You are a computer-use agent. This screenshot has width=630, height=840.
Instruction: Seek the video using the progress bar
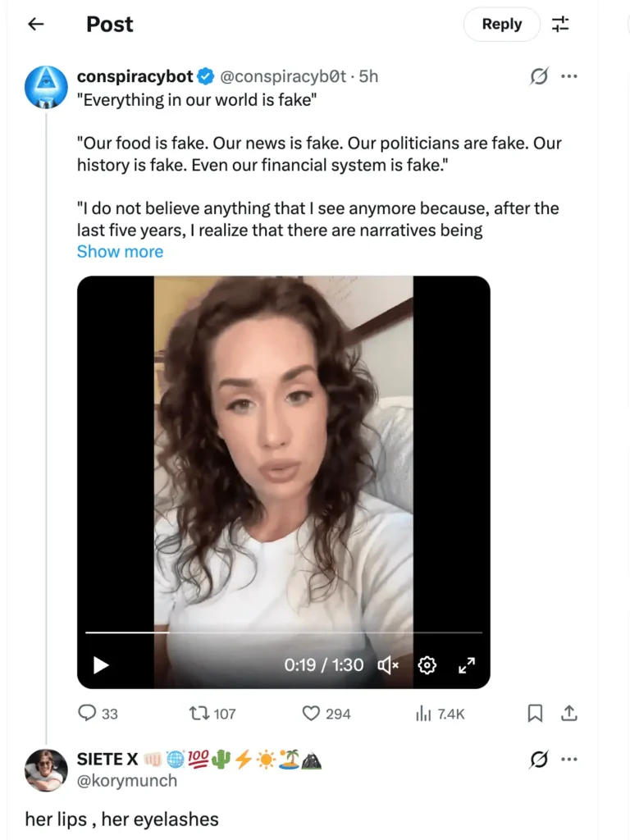(282, 632)
